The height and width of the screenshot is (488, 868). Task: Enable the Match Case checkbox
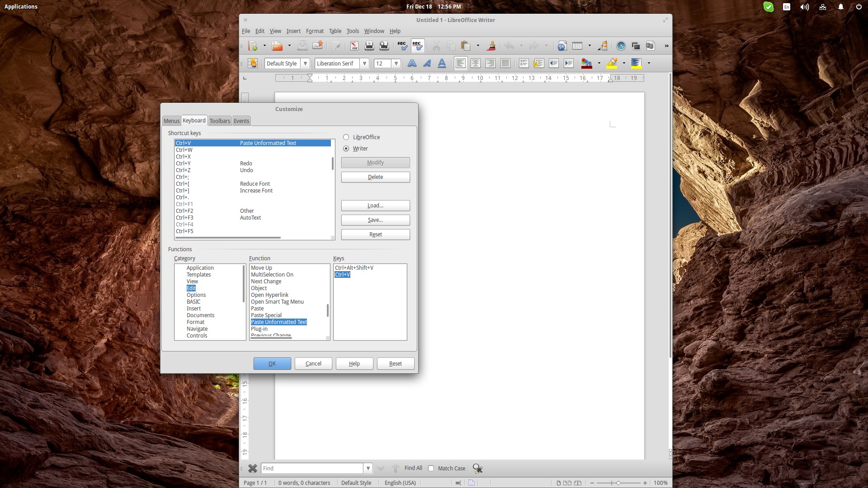click(431, 469)
